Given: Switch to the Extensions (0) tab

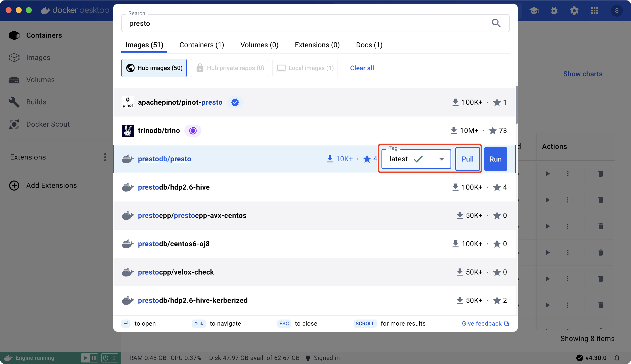Looking at the screenshot, I should pyautogui.click(x=317, y=45).
